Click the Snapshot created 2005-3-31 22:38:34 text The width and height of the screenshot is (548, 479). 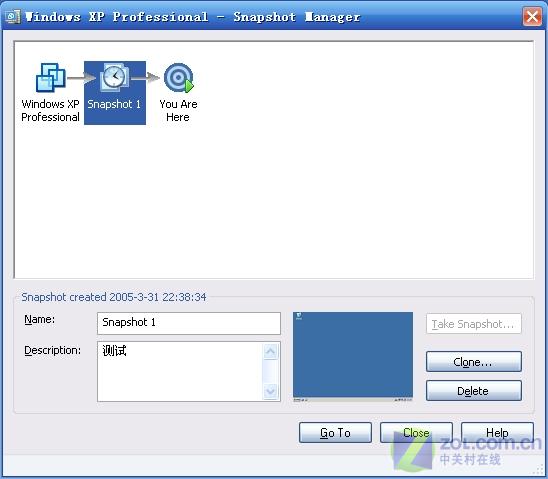pyautogui.click(x=114, y=297)
